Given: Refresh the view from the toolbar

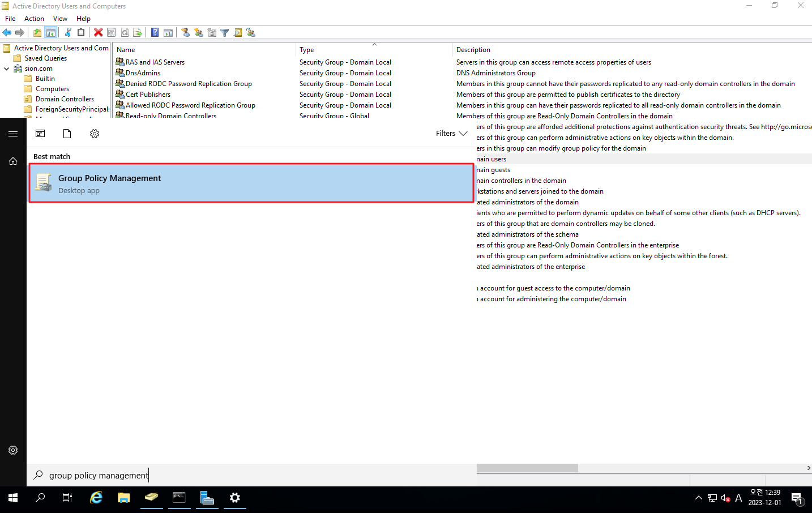Looking at the screenshot, I should click(125, 33).
